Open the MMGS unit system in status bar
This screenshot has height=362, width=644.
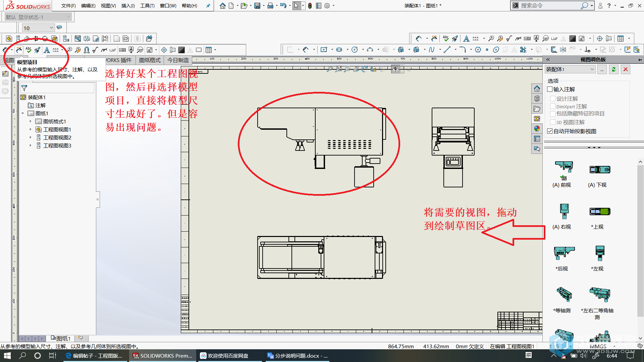pos(598,346)
